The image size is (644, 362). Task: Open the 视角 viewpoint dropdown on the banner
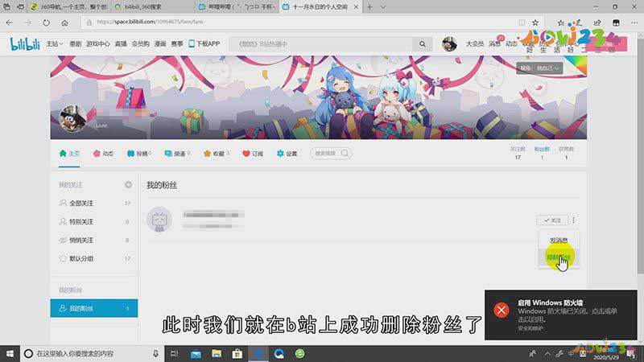[x=539, y=68]
